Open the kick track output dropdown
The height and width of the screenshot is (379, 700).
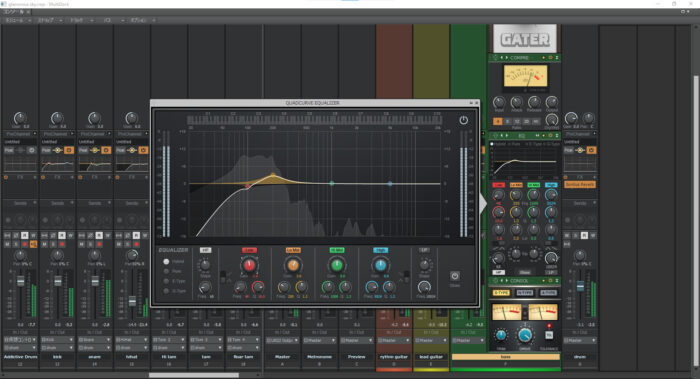pos(58,347)
